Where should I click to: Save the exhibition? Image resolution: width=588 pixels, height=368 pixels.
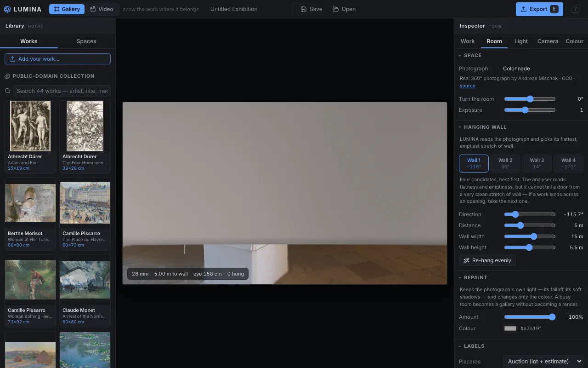(311, 9)
